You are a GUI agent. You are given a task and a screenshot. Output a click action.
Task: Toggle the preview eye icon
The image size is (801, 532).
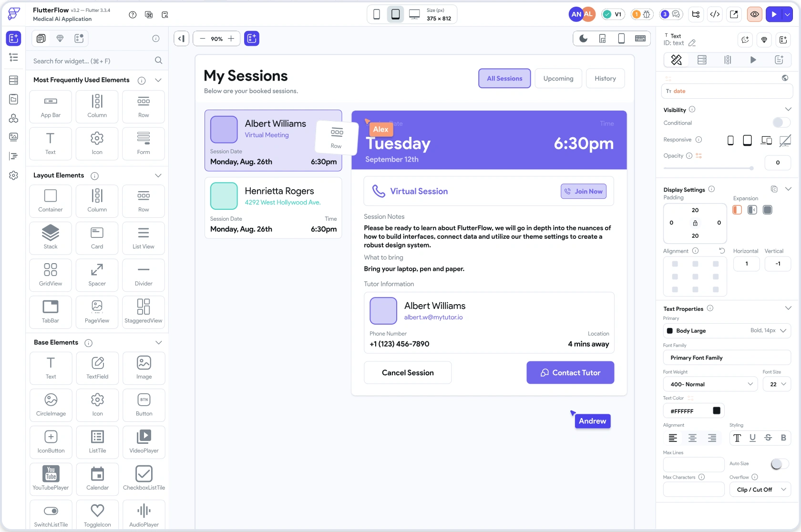[755, 14]
